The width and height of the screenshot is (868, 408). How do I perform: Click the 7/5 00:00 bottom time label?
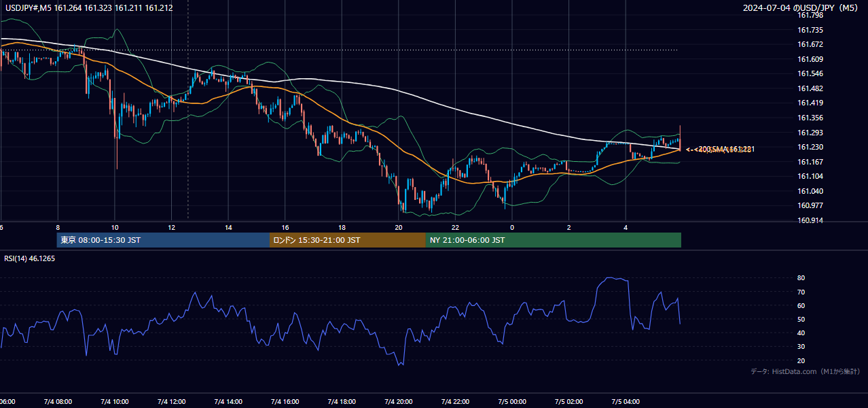coord(512,402)
